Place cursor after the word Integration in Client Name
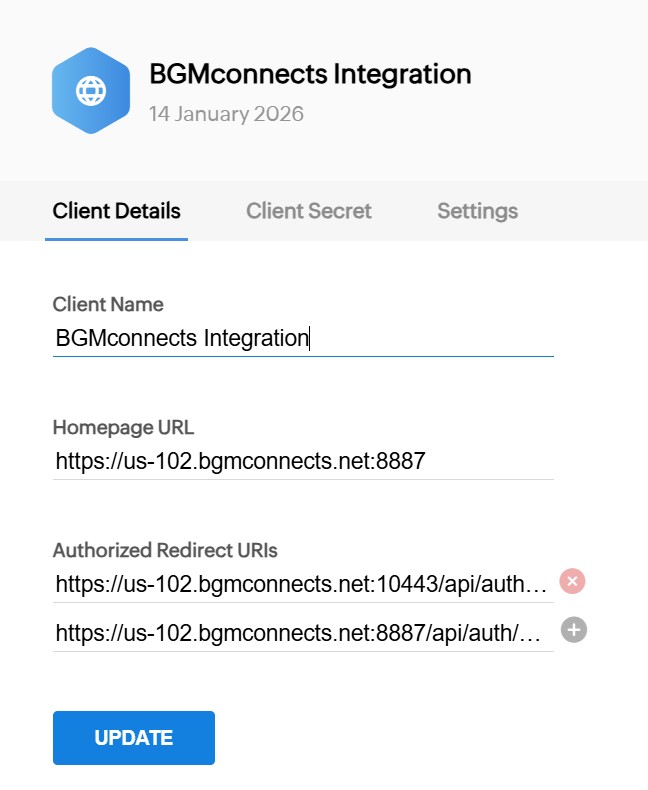The height and width of the screenshot is (790, 648). (x=309, y=338)
